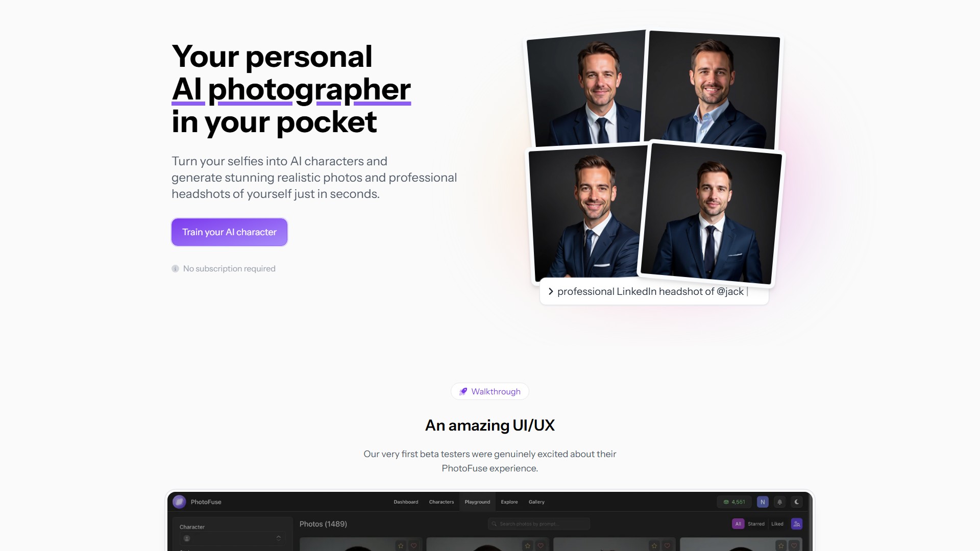The width and height of the screenshot is (980, 551).
Task: Like the first photo with the heart icon
Action: [414, 545]
